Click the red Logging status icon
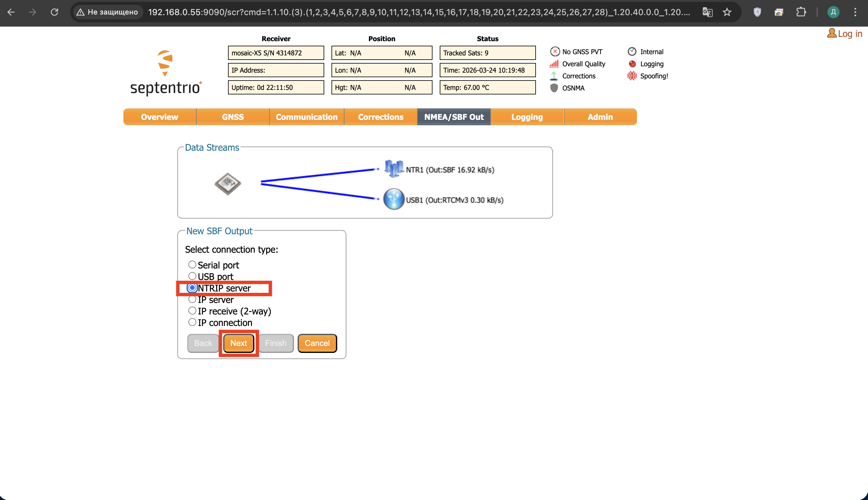Viewport: 868px width, 500px height. pyautogui.click(x=632, y=64)
